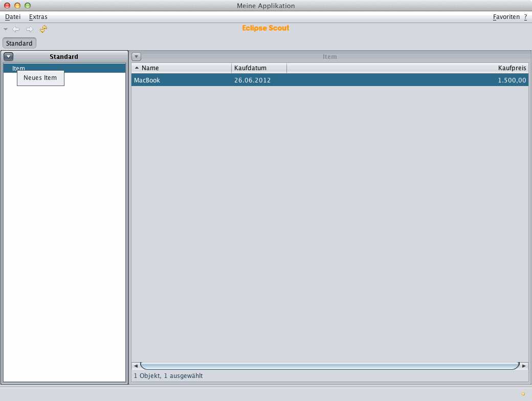Click the Kaufdatum column header
This screenshot has height=401, width=532.
(x=259, y=68)
